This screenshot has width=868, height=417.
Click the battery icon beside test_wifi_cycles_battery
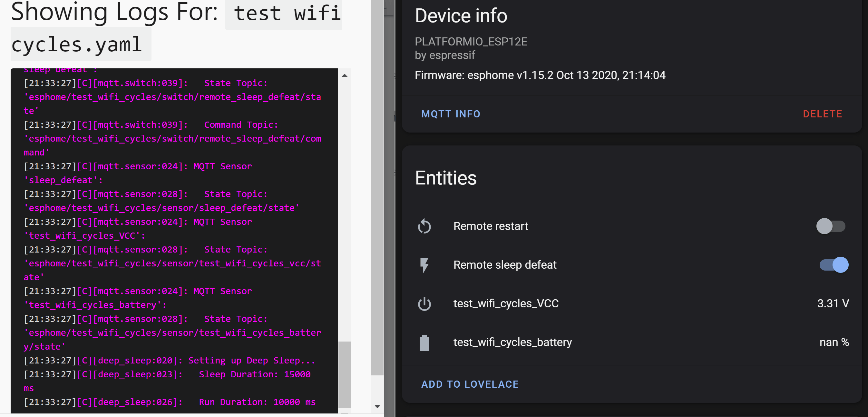click(424, 343)
